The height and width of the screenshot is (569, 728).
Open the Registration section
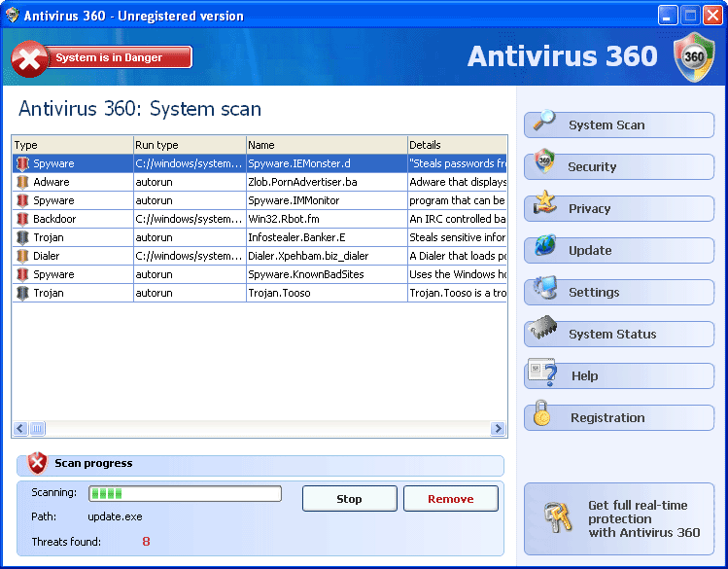coord(619,417)
